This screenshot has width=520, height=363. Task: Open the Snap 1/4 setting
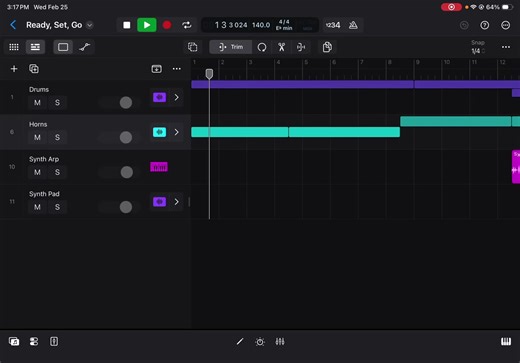coord(477,47)
